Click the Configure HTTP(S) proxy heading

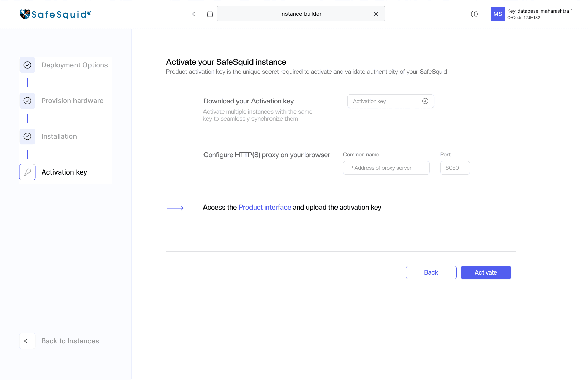pos(267,155)
